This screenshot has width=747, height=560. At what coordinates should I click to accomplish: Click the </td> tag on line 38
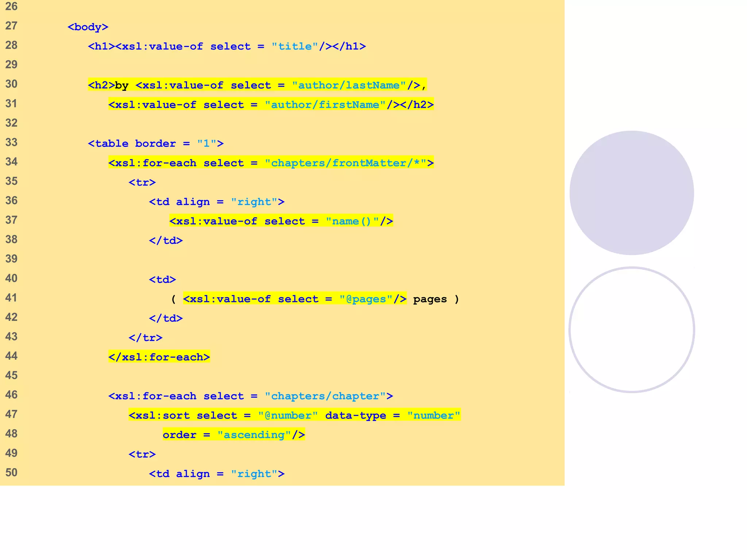[166, 241]
